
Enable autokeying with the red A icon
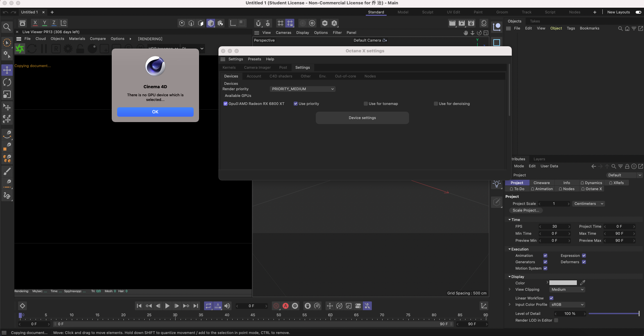click(x=286, y=306)
